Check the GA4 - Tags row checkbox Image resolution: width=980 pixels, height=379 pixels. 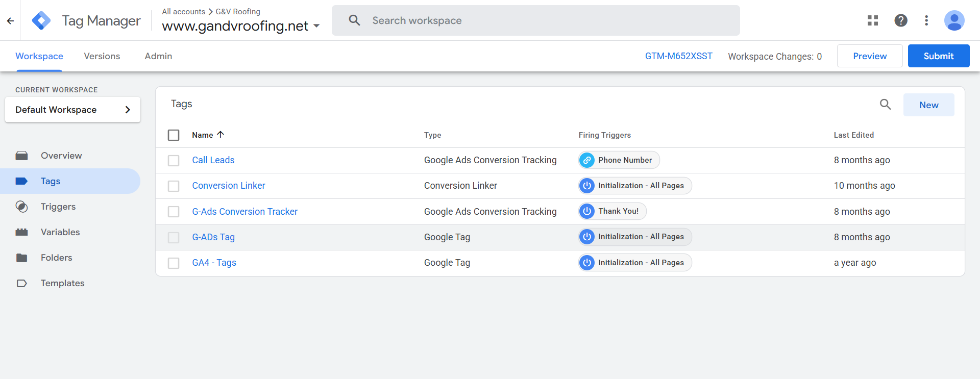coord(174,263)
